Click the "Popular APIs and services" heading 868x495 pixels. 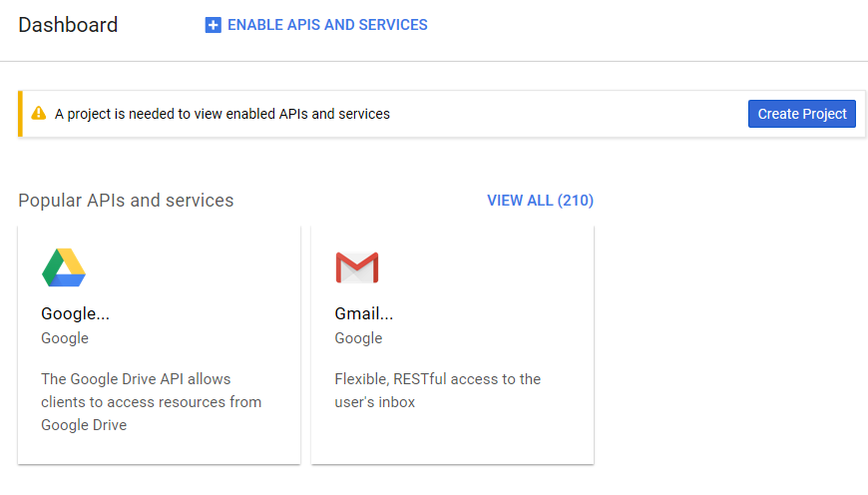pos(126,201)
